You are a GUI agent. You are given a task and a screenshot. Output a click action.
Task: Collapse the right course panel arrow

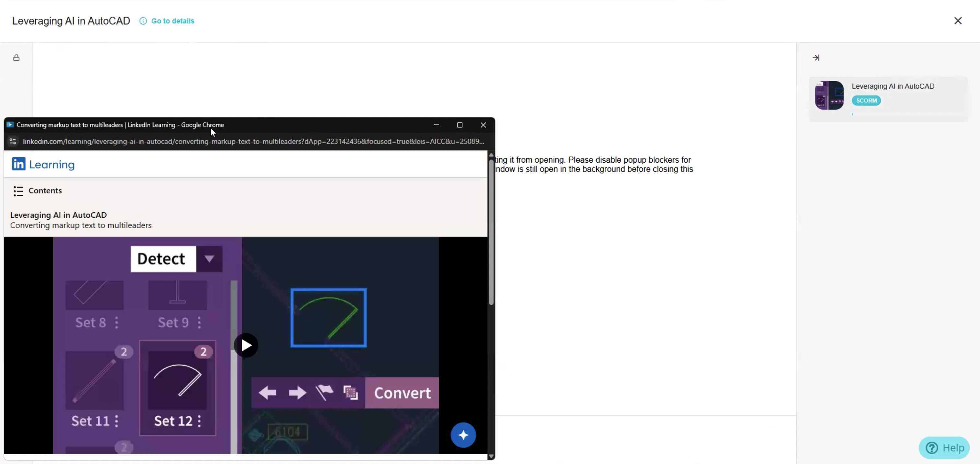[x=816, y=58]
